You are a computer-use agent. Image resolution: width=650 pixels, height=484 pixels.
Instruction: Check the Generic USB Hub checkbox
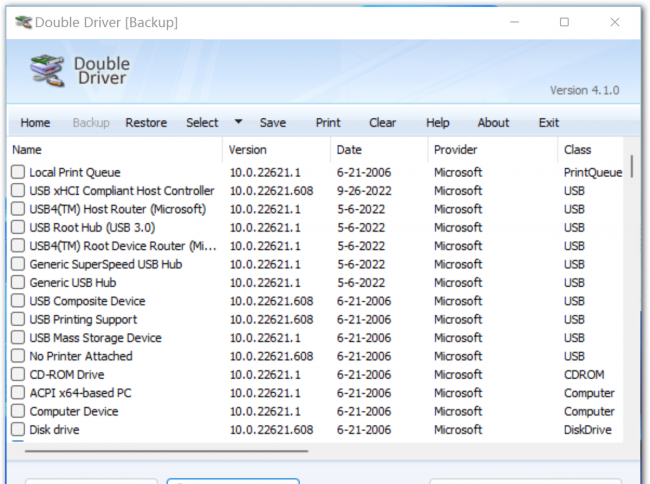[x=18, y=282]
